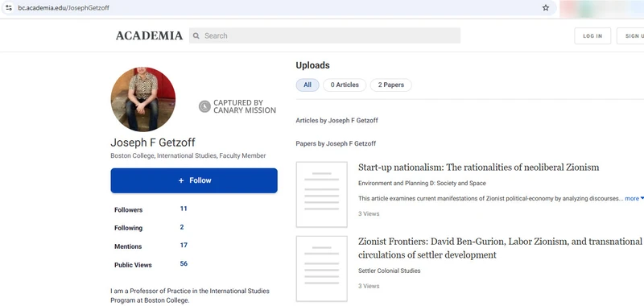Image resolution: width=644 pixels, height=306 pixels.
Task: Bookmark this page with the star icon
Action: 546,8
